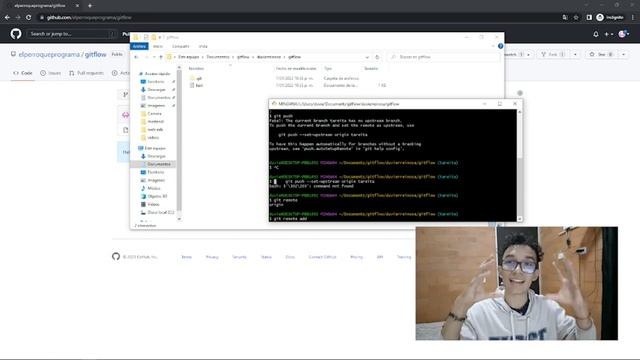Open the gitflow repository name link

[x=96, y=54]
